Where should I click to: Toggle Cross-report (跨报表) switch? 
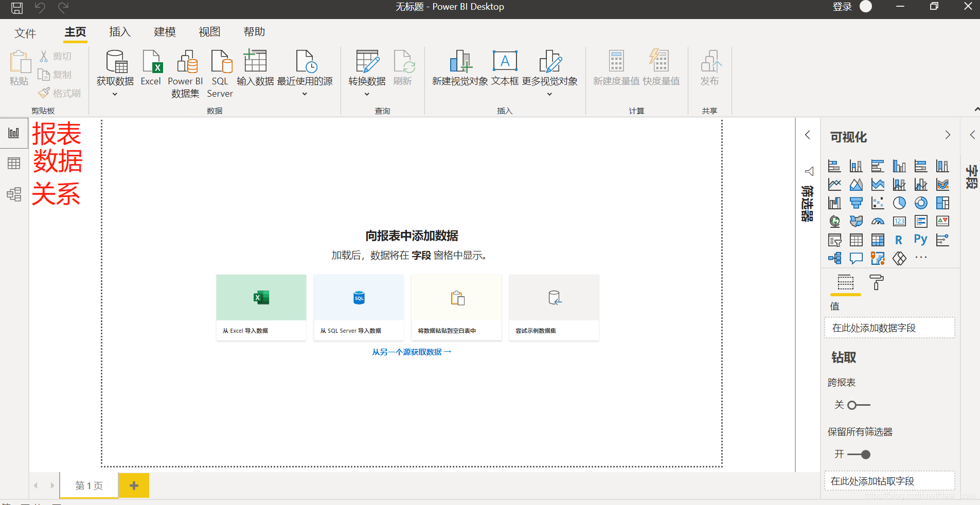click(x=859, y=405)
